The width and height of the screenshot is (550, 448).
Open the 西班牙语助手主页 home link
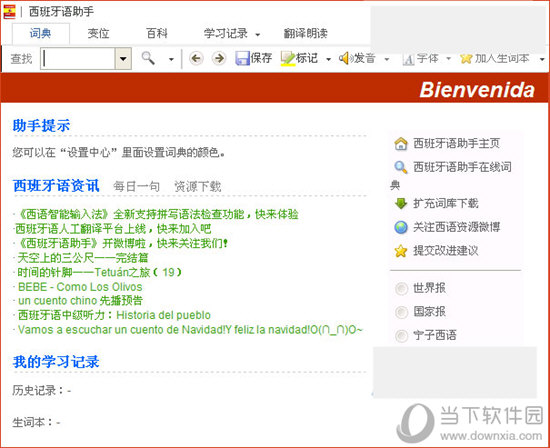click(456, 143)
